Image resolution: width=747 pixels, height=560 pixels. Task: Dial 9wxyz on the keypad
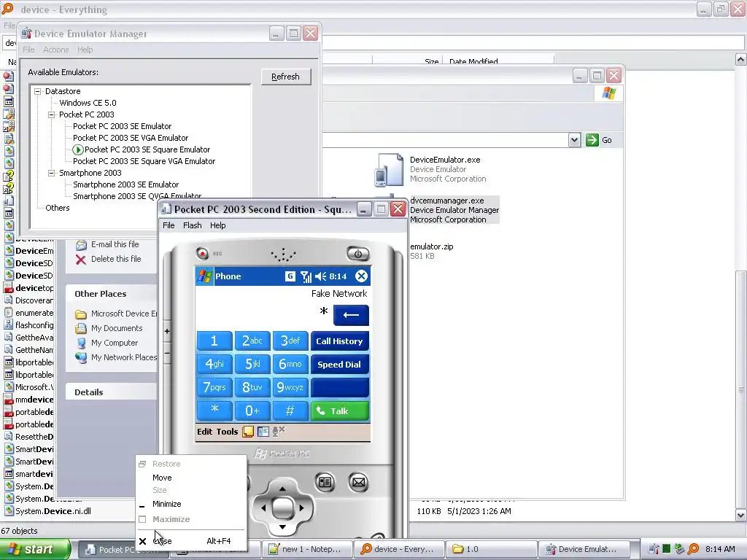(x=290, y=388)
